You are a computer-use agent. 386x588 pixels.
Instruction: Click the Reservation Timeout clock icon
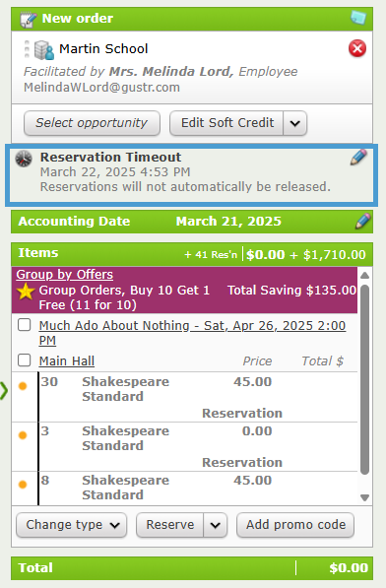24,159
